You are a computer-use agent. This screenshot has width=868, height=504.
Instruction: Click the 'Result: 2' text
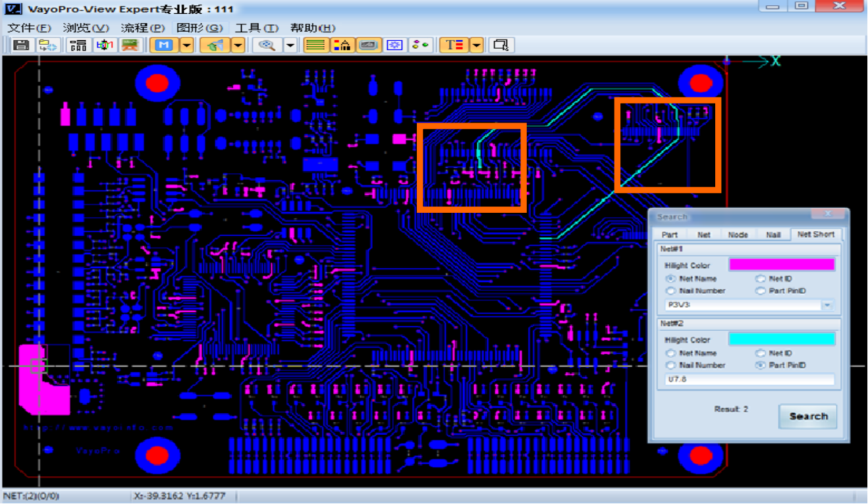tap(731, 409)
